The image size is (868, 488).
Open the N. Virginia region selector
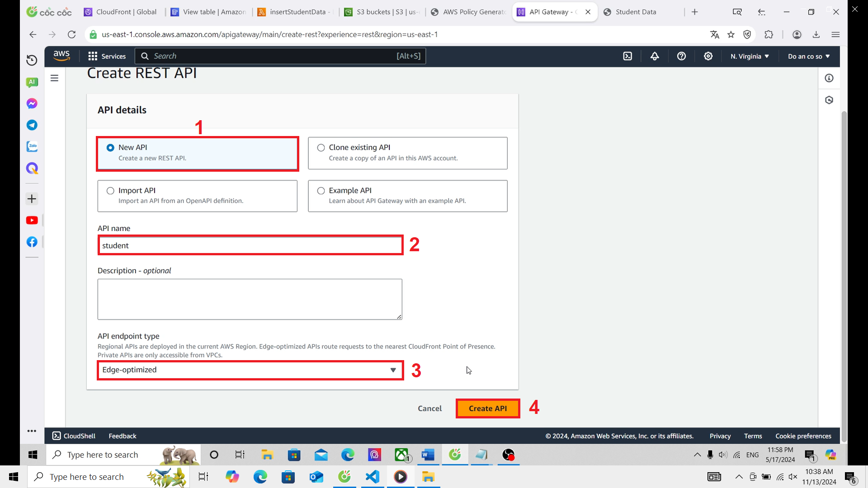[x=749, y=56]
